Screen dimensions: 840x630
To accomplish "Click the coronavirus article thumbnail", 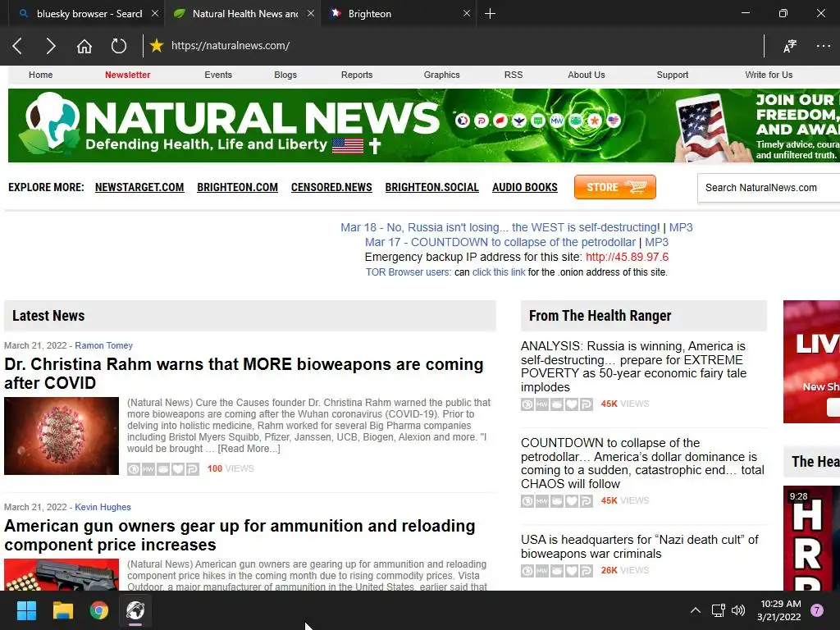I will click(62, 436).
